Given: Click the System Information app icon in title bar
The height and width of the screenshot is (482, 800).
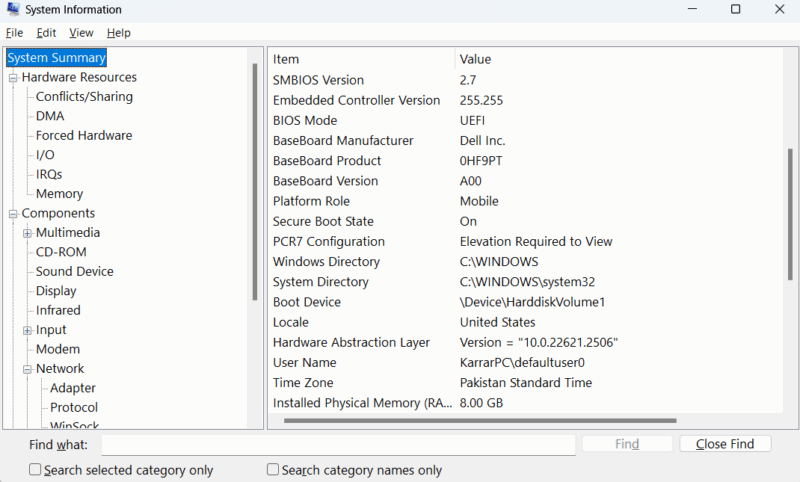Looking at the screenshot, I should 13,9.
